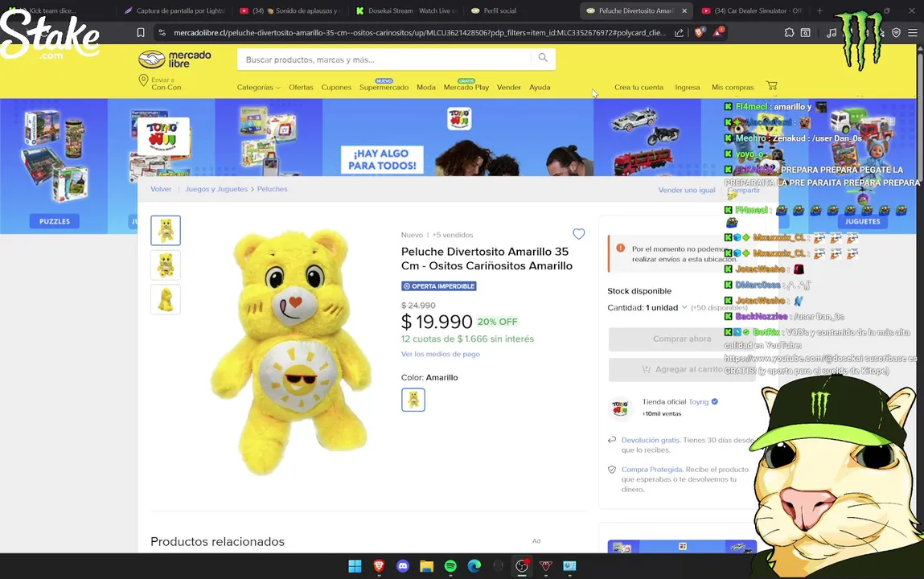Click the browser bookmark icon
The height and width of the screenshot is (579, 924).
140,33
